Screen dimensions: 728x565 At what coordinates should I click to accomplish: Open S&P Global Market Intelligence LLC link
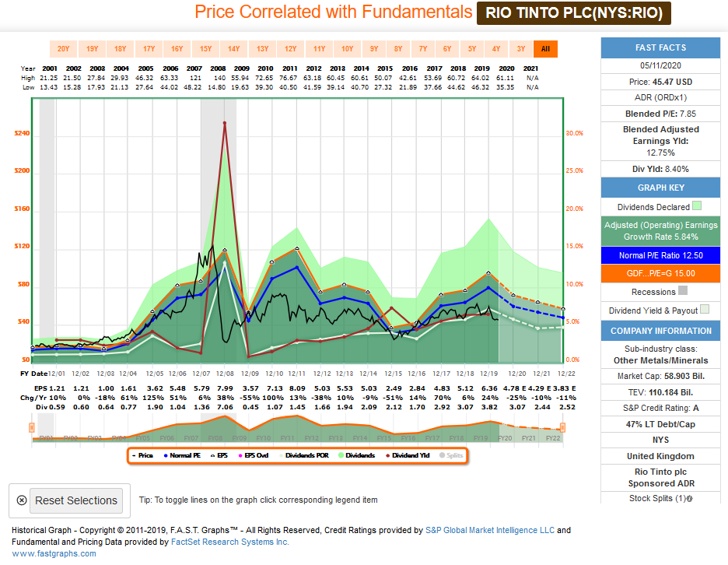490,530
